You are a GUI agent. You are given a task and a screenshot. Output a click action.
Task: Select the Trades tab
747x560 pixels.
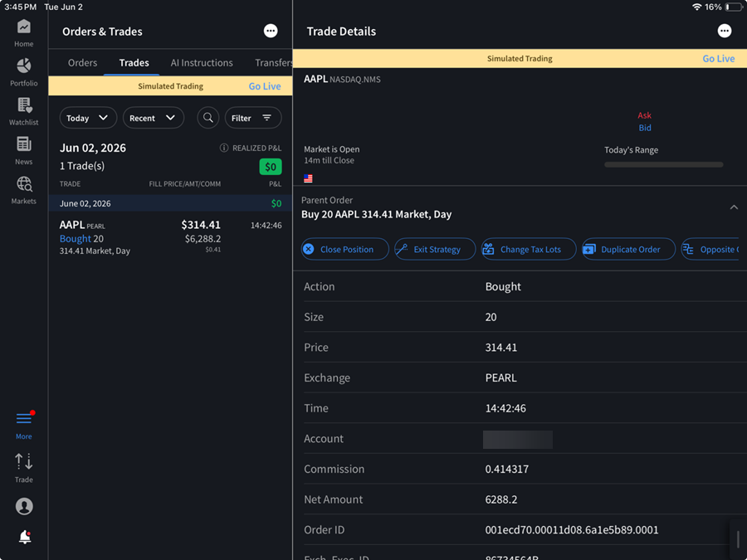[134, 63]
